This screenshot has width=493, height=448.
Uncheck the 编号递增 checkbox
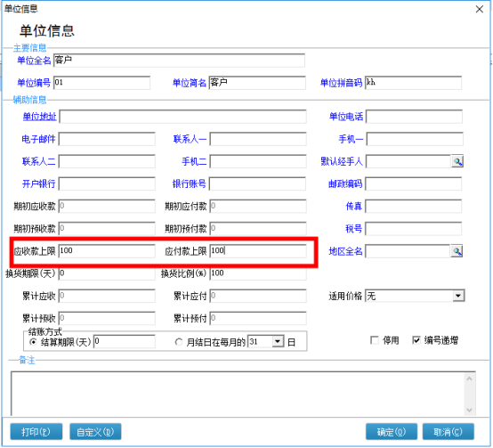coord(416,340)
